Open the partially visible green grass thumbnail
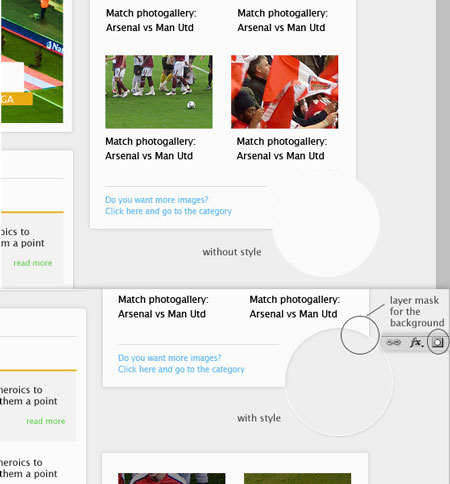Image resolution: width=450 pixels, height=484 pixels. coord(297,478)
